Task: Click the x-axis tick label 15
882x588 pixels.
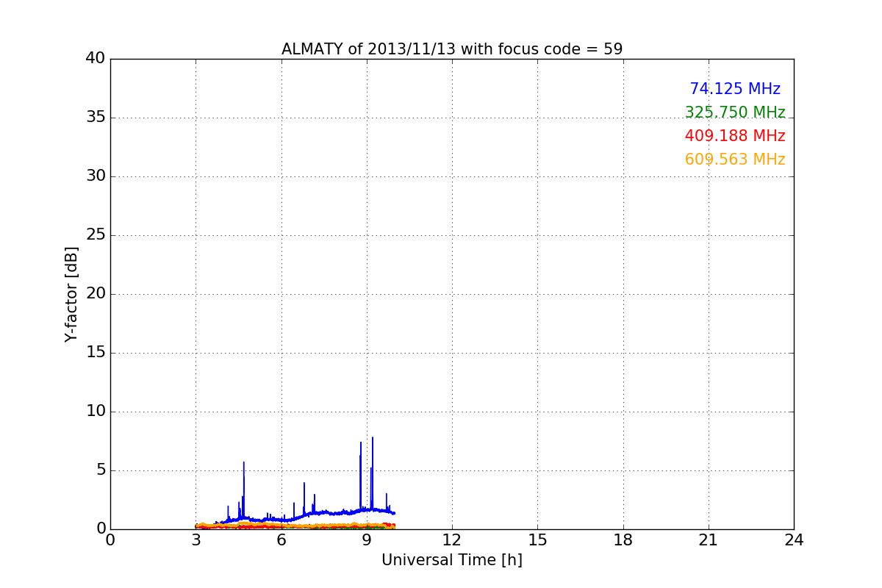Action: pyautogui.click(x=537, y=539)
